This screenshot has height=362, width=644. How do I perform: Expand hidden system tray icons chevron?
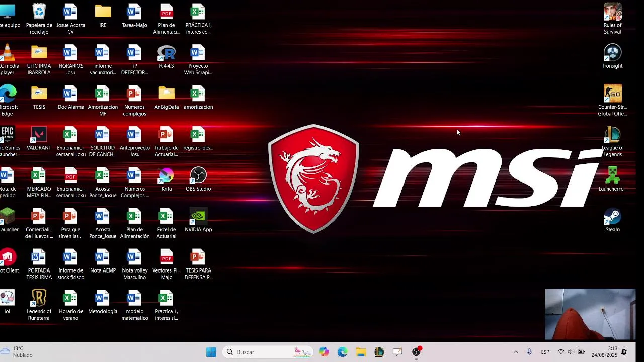(x=515, y=352)
